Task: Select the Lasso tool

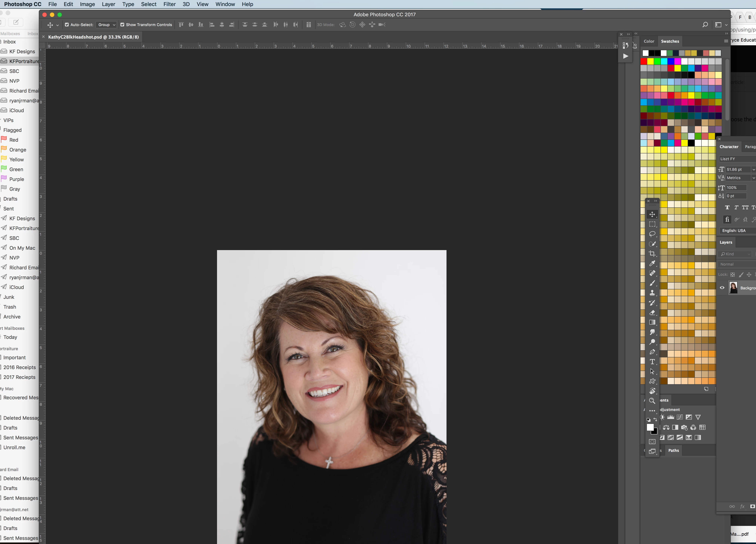Action: (652, 234)
